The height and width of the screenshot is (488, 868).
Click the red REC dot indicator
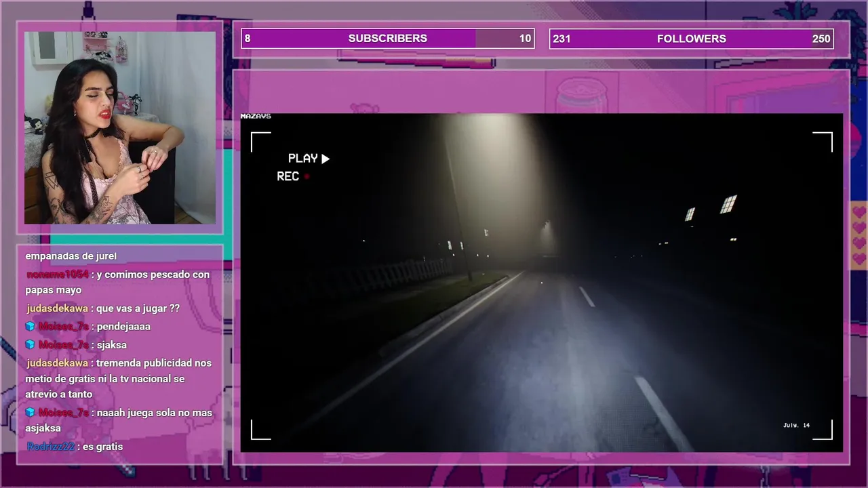coord(307,176)
